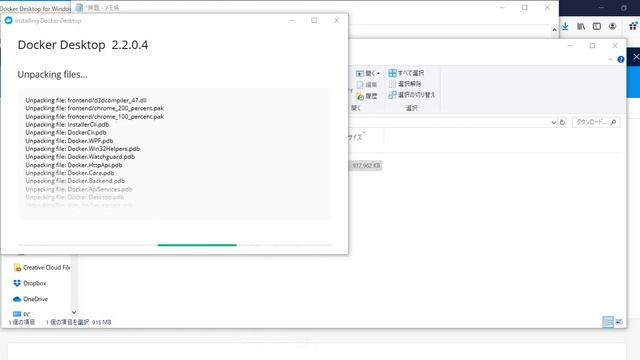The image size is (640, 360).
Task: Open Firefox account profile icon
Action: point(612,27)
